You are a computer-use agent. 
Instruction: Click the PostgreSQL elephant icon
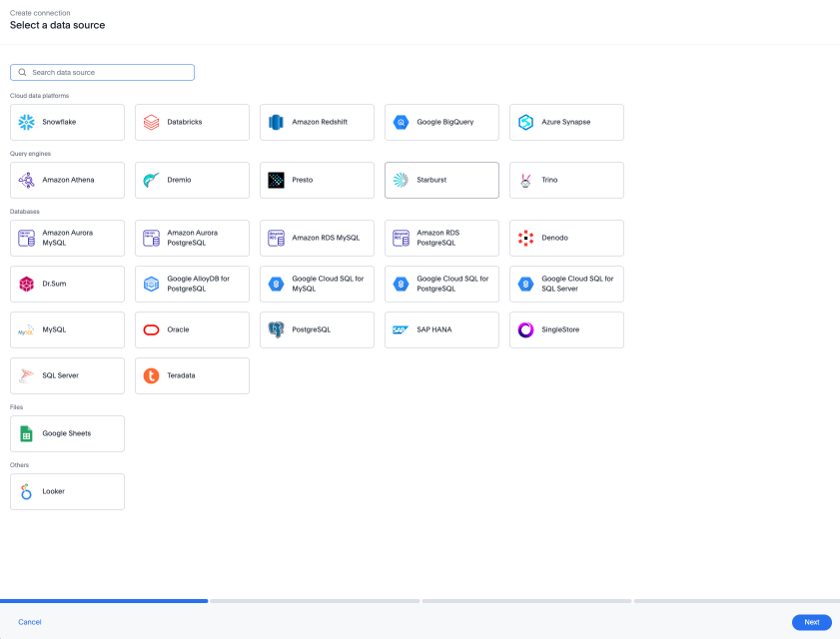(276, 329)
